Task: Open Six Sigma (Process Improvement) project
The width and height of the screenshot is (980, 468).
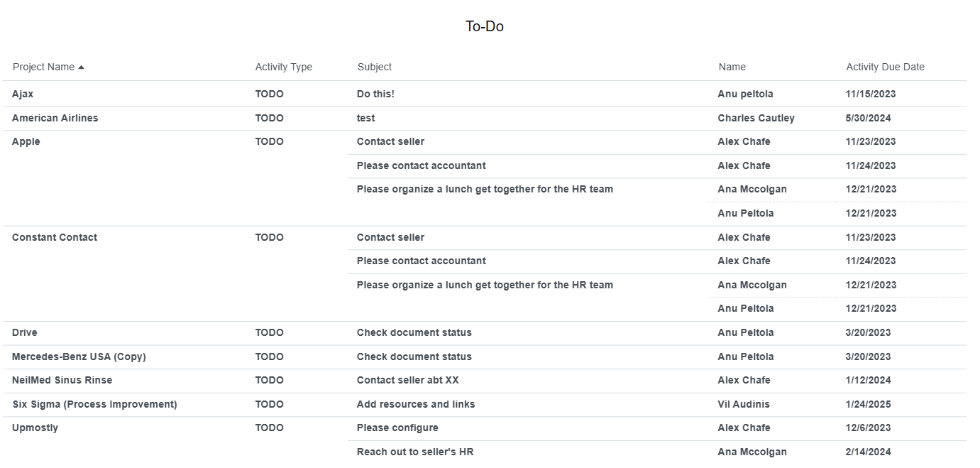Action: (x=95, y=404)
